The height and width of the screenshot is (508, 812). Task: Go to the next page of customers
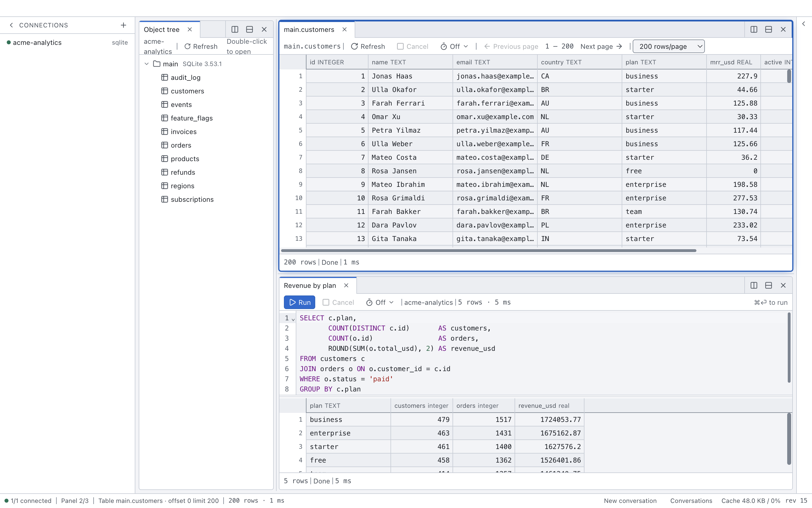(602, 47)
